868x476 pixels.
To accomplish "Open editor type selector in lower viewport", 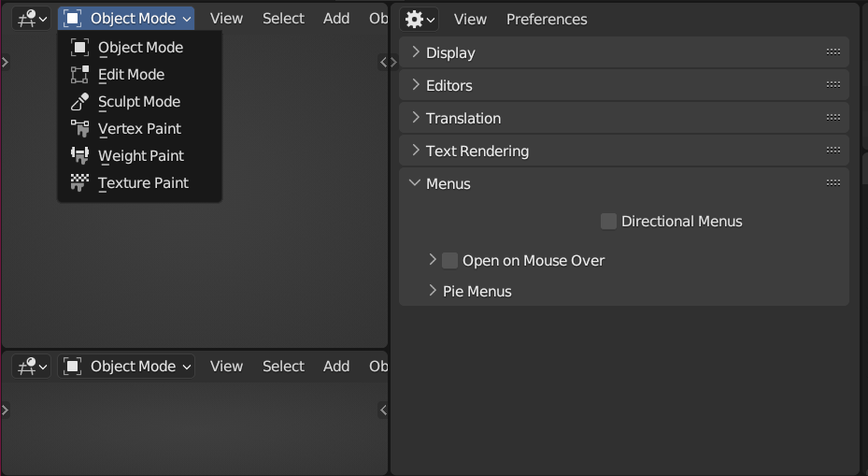I will tap(32, 367).
